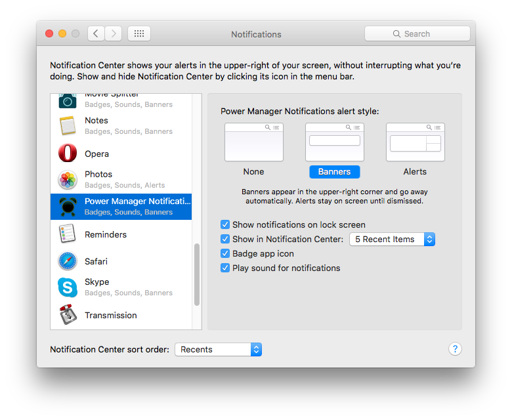The image size is (512, 420).
Task: Open help with the question mark button
Action: 455,349
